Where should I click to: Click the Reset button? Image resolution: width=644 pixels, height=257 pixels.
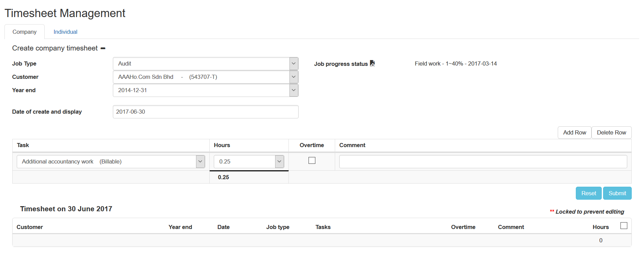coord(588,193)
